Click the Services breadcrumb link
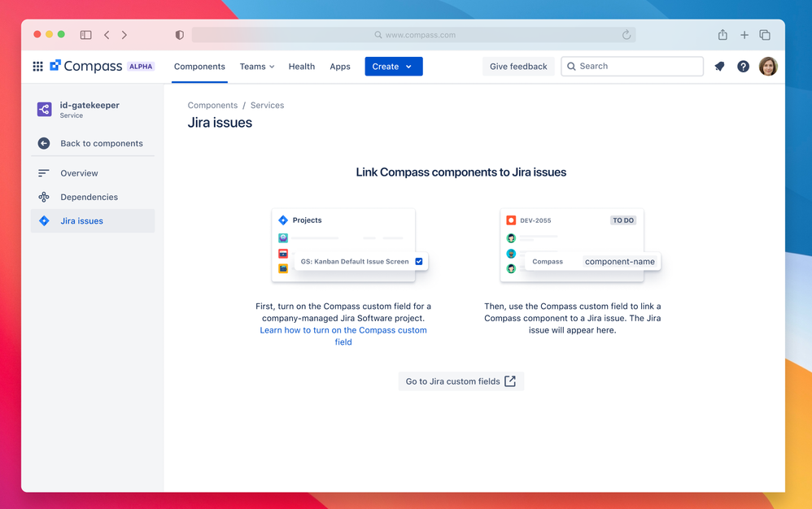 click(267, 105)
